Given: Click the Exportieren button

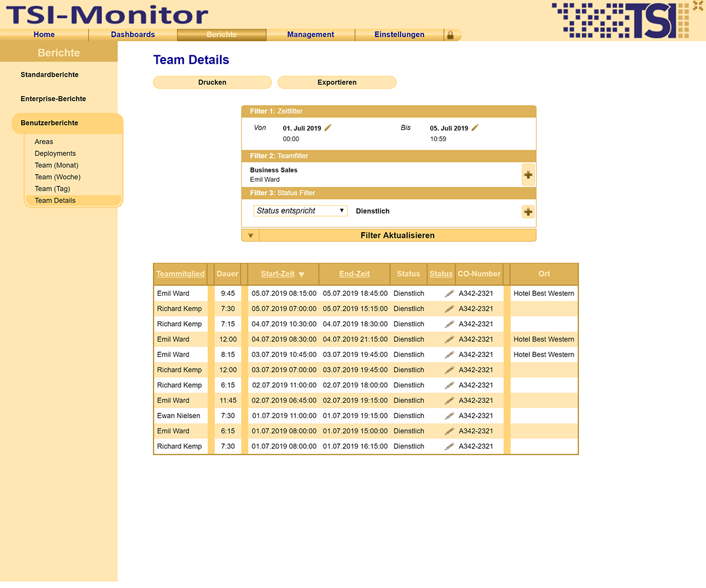Looking at the screenshot, I should 337,82.
